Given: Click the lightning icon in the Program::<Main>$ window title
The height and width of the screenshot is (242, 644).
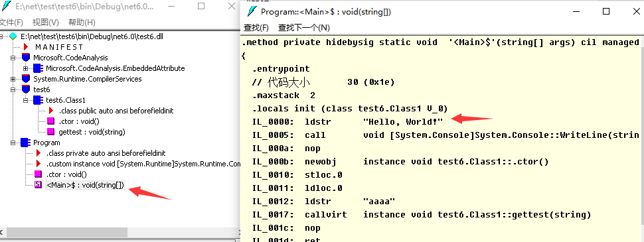Looking at the screenshot, I should point(252,11).
